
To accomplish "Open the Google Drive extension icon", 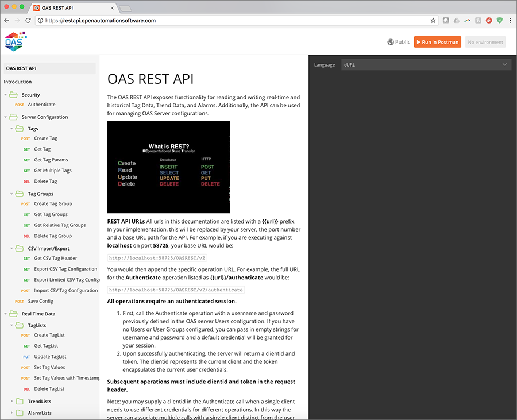I will [x=456, y=20].
